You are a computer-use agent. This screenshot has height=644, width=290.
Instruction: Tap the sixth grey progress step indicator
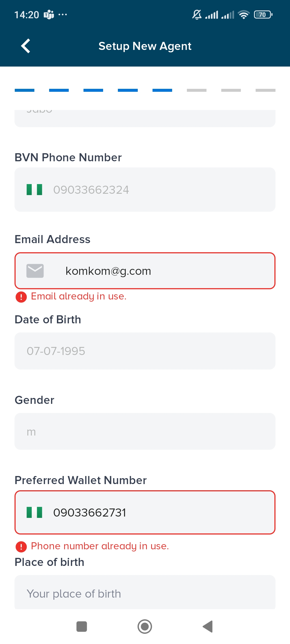pyautogui.click(x=197, y=90)
